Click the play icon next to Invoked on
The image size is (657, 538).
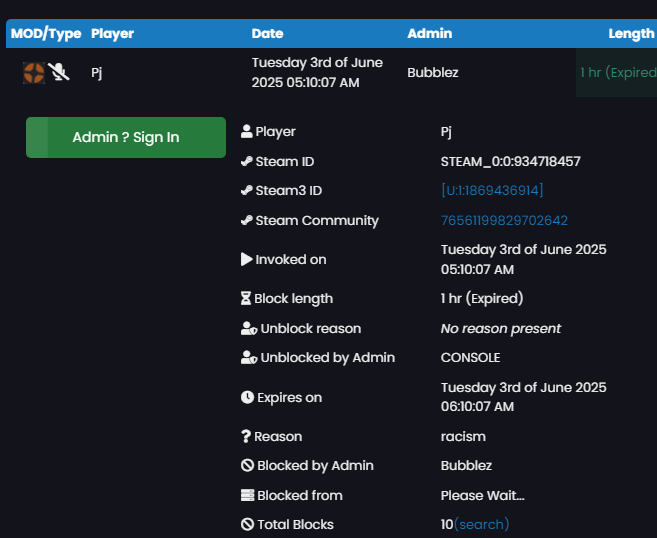click(246, 259)
